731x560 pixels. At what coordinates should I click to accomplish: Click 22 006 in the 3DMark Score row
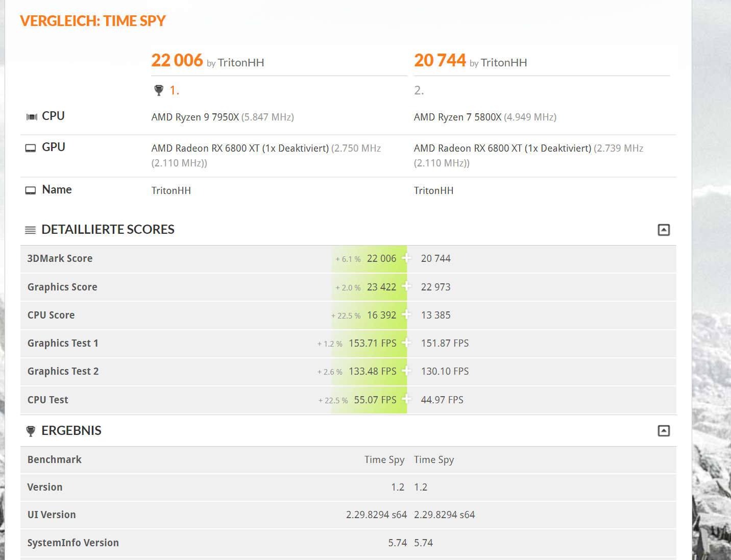[382, 258]
